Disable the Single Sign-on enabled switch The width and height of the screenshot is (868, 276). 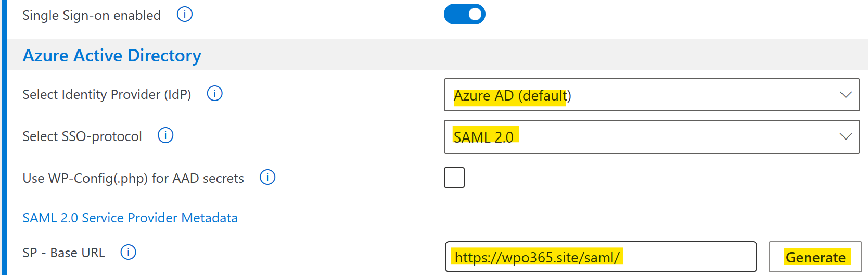[x=465, y=15]
